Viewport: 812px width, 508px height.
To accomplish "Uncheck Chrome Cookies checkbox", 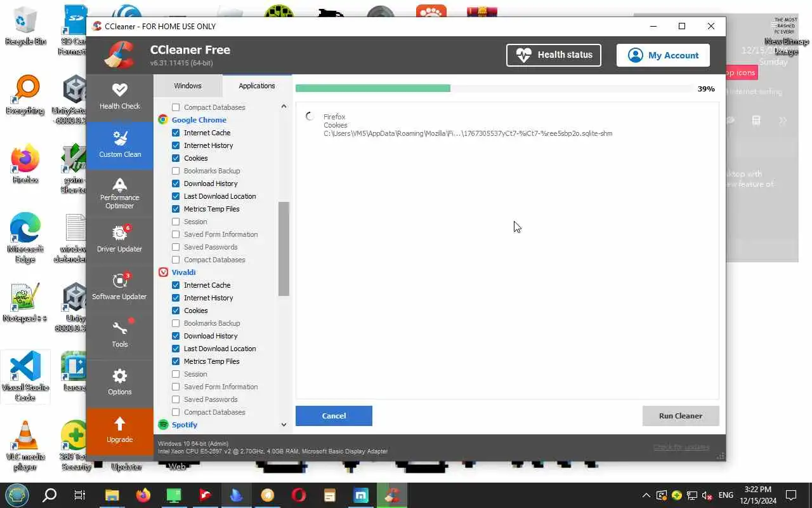I will [176, 158].
